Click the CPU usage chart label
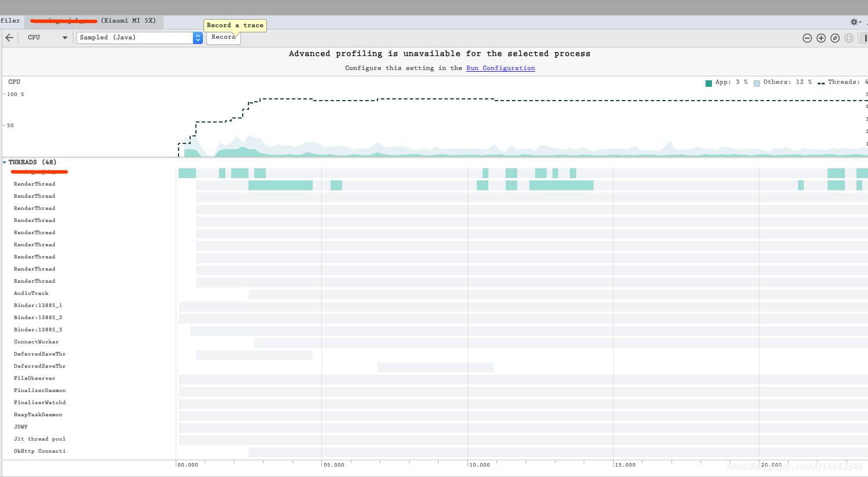 tap(14, 82)
